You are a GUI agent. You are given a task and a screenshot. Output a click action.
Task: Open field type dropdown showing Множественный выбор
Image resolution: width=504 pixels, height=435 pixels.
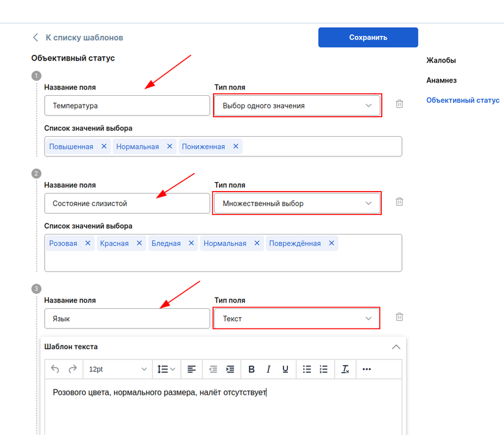point(297,204)
